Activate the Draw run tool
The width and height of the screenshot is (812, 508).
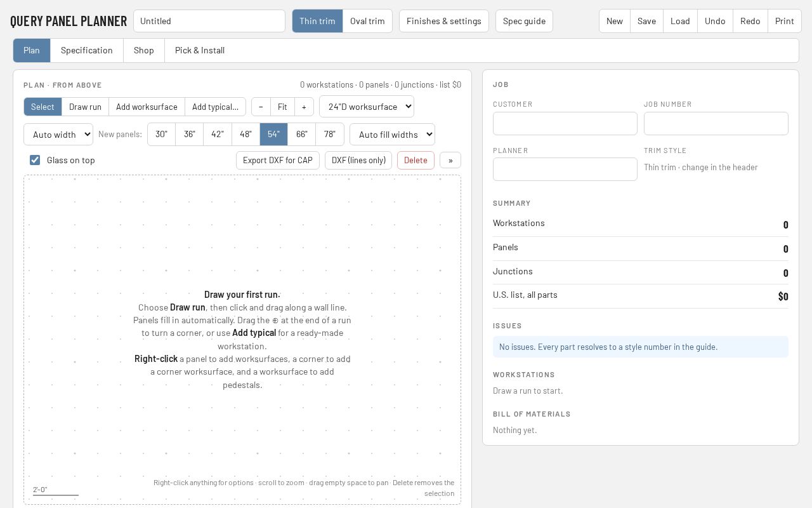point(85,107)
